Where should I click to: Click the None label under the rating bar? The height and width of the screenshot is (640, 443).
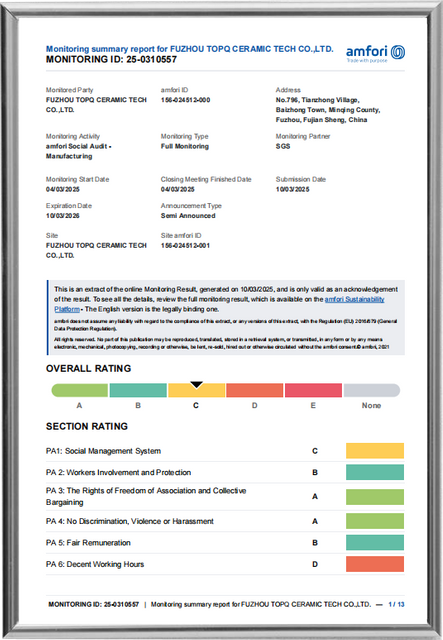(371, 406)
